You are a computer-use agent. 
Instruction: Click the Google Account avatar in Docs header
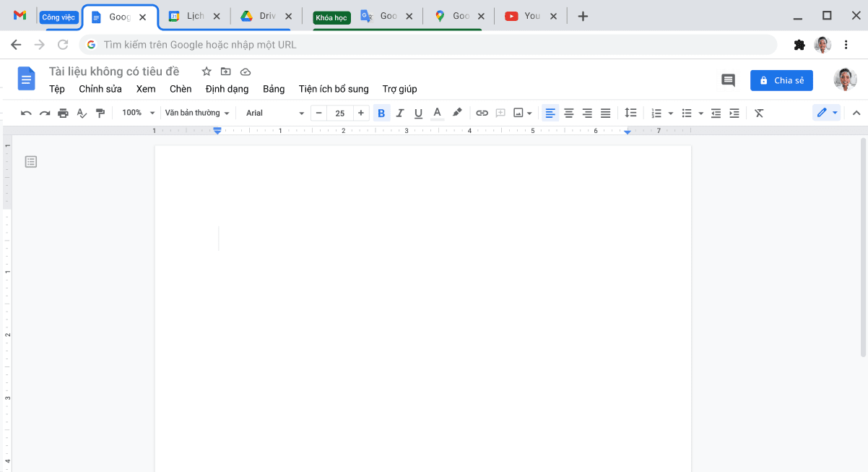[845, 80]
